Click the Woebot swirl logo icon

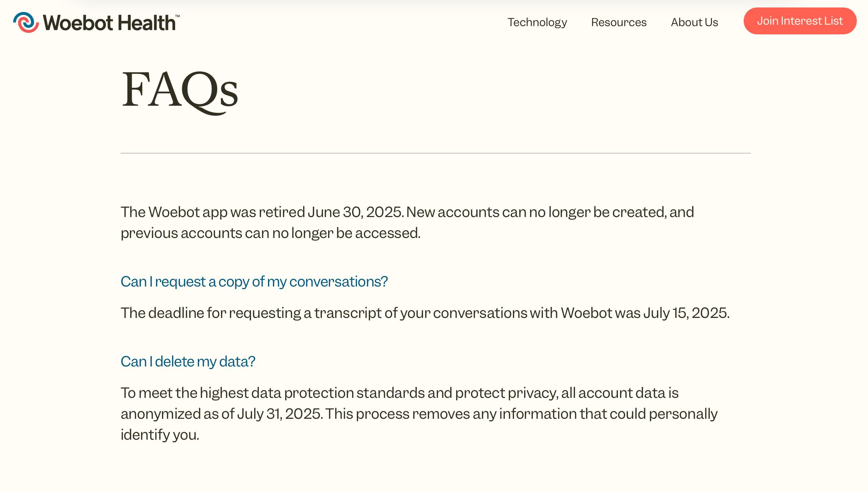pos(26,22)
